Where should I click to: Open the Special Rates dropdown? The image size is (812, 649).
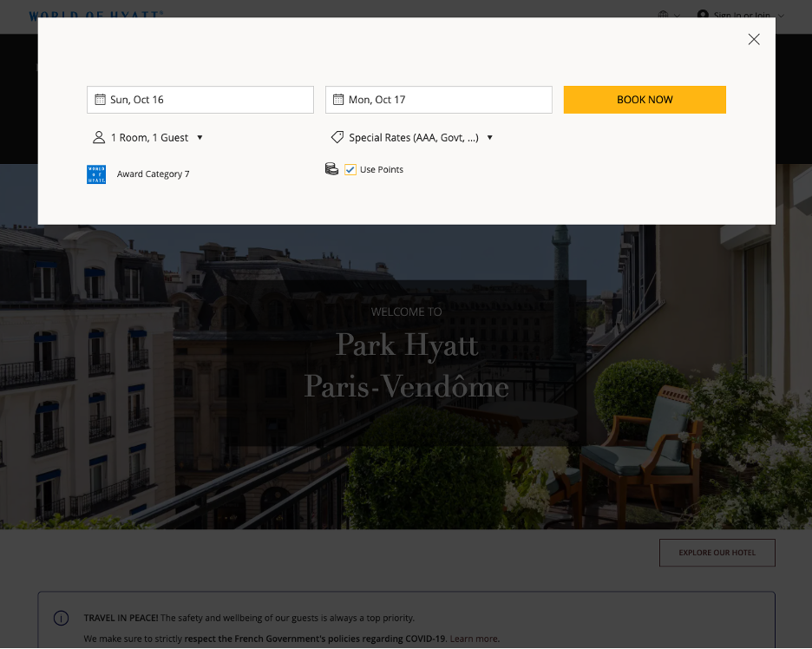pyautogui.click(x=489, y=137)
